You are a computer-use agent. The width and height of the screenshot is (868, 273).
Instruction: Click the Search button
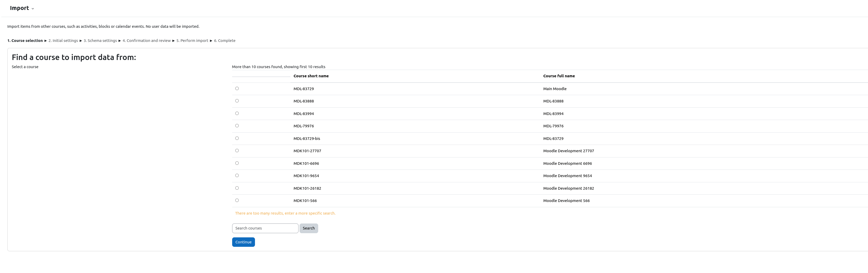point(309,228)
